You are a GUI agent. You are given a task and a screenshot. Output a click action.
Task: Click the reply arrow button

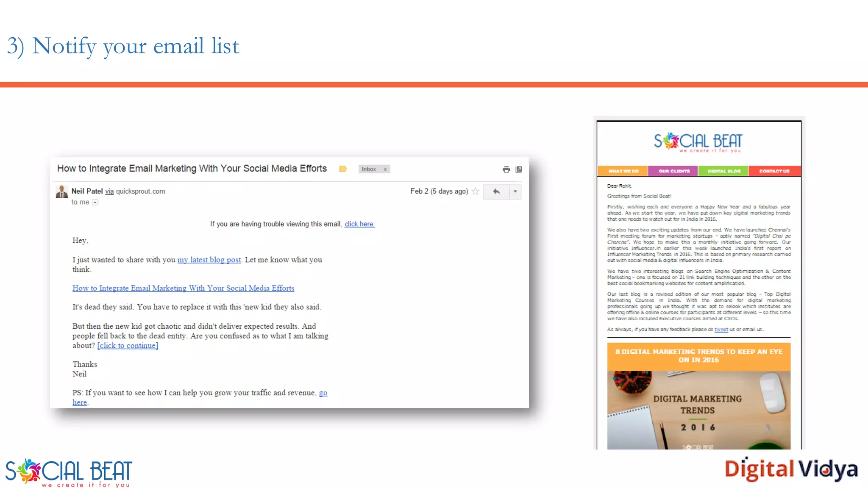[496, 191]
